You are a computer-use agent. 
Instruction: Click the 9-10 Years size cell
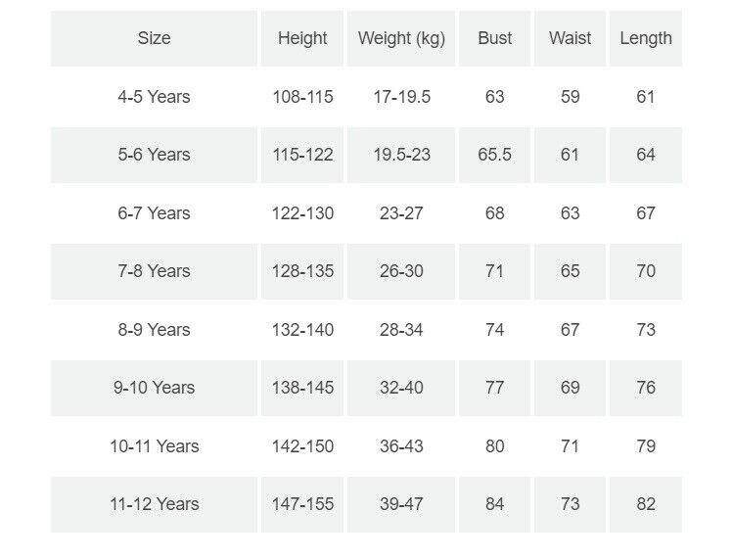pos(154,388)
